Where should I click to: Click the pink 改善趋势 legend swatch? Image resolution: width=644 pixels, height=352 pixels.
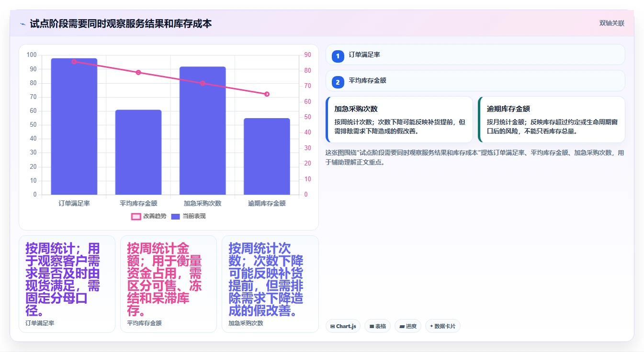click(136, 217)
